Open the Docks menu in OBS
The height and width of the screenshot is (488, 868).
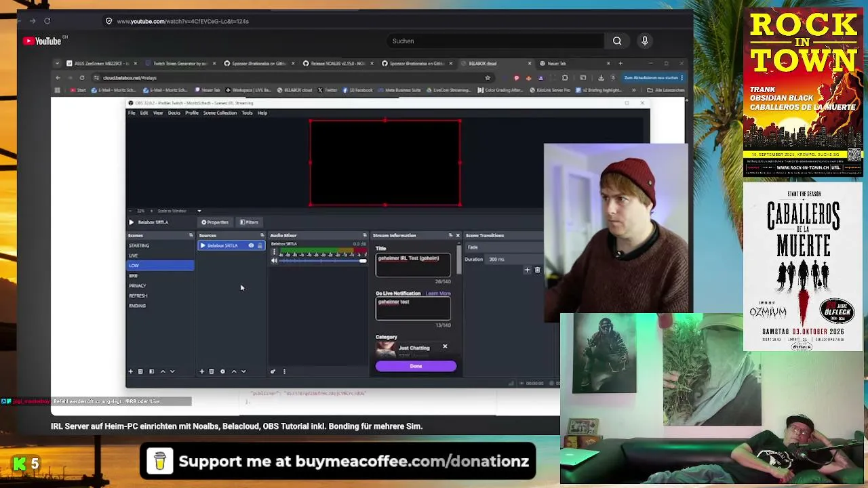click(x=174, y=113)
